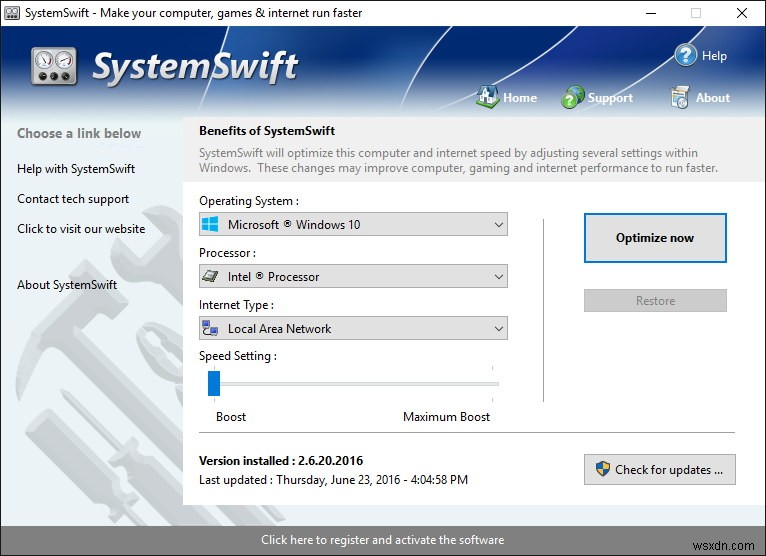The image size is (766, 556).
Task: Open Contact tech support link
Action: [73, 199]
